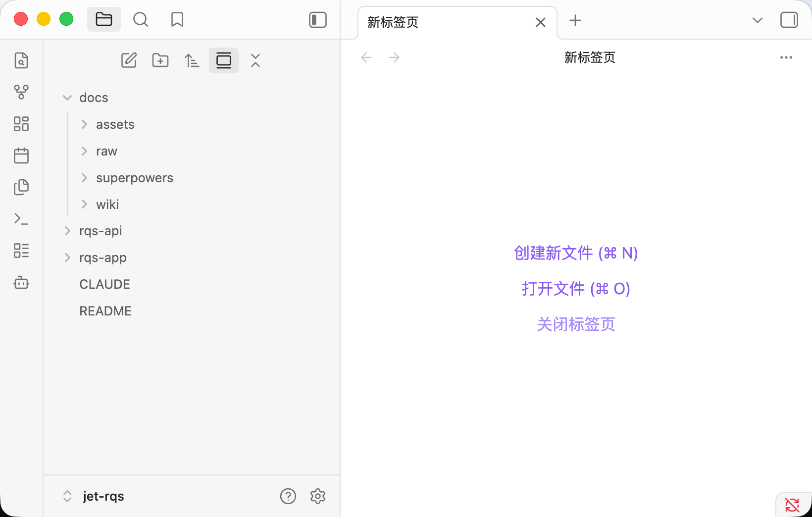This screenshot has width=812, height=517.
Task: Open the graph view from the ribbon
Action: click(21, 92)
